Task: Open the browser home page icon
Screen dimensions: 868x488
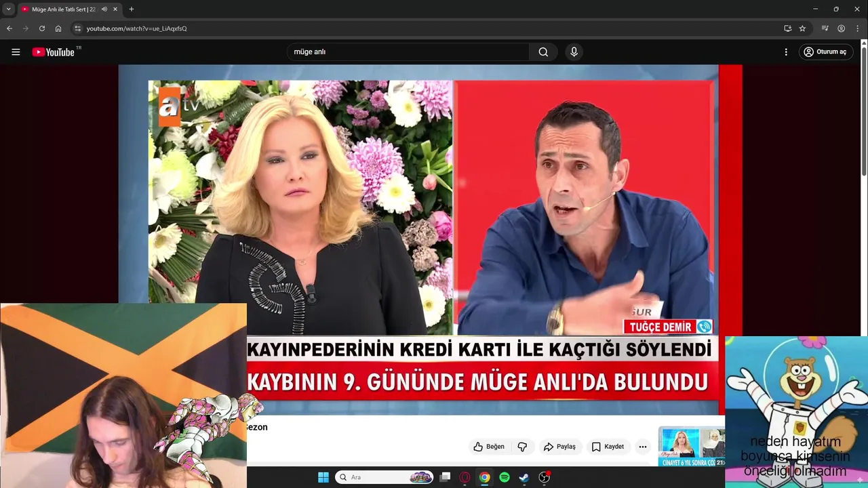Action: 58,28
